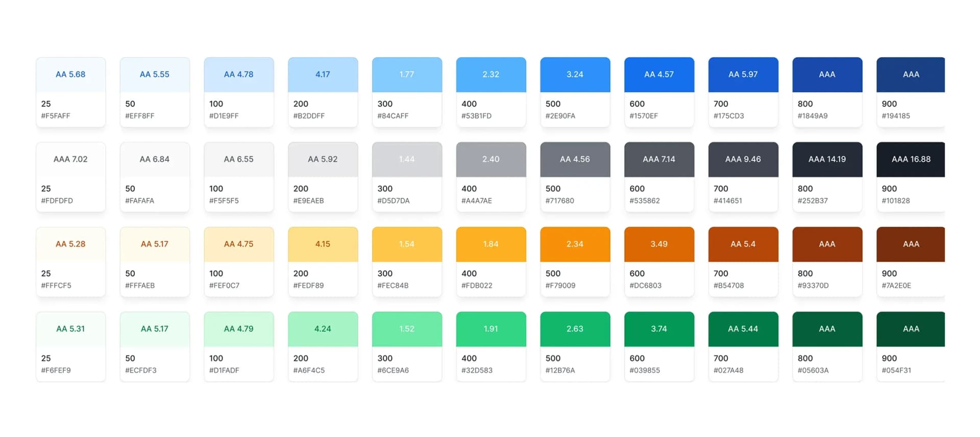The width and height of the screenshot is (980, 437).
Task: Choose the dark gray swatch above #535862
Action: 659,159
